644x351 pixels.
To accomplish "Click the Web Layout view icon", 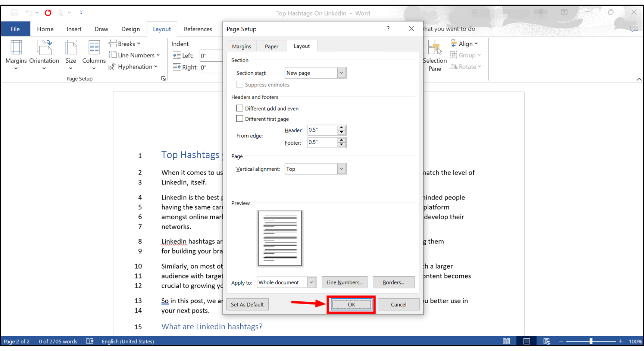I will [547, 341].
